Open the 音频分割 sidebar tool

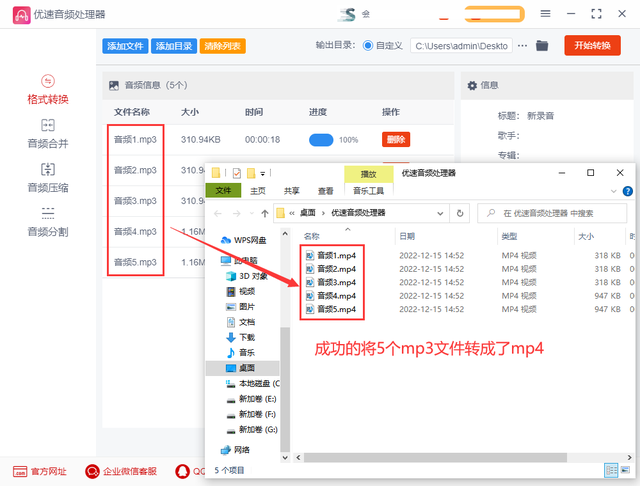tap(48, 222)
